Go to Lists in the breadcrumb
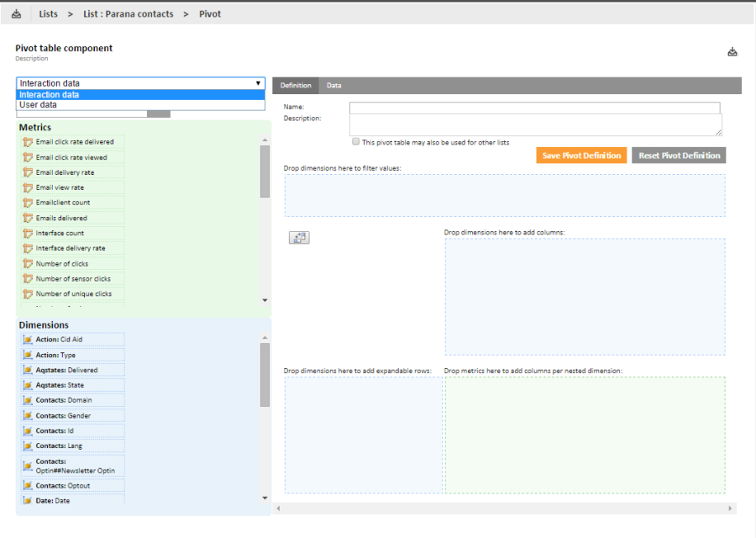The height and width of the screenshot is (538, 756). pos(49,13)
